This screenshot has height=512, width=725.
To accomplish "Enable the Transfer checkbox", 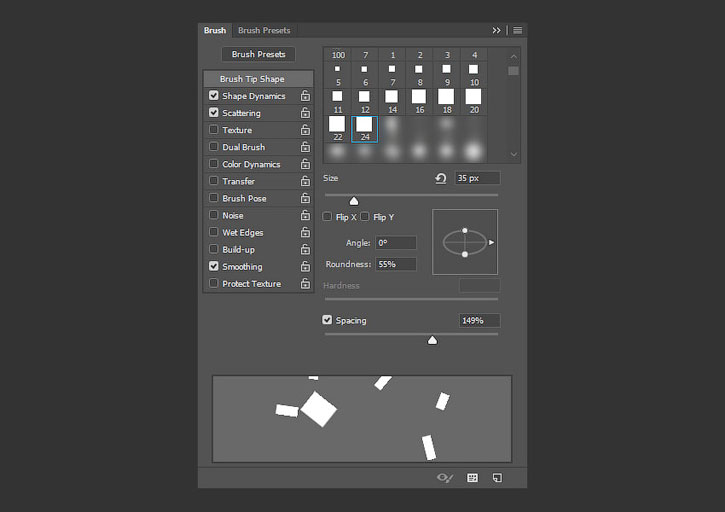I will (214, 180).
